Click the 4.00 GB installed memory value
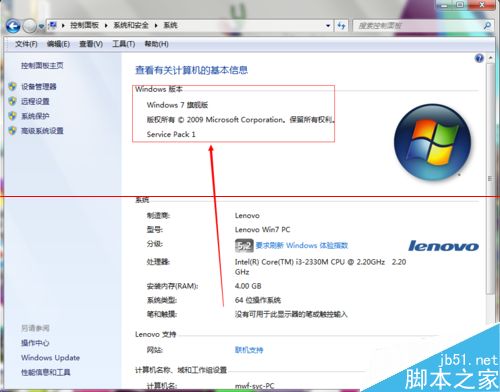This screenshot has width=500, height=392. [248, 286]
